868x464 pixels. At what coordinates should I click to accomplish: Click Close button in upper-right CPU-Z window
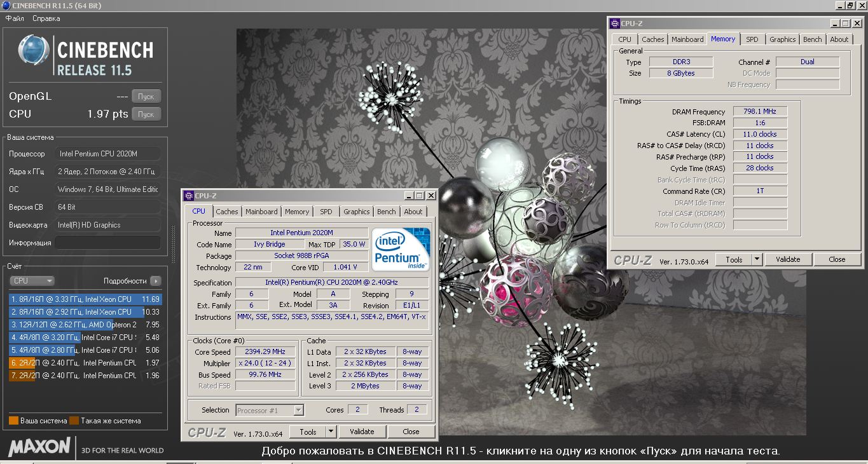pos(837,259)
